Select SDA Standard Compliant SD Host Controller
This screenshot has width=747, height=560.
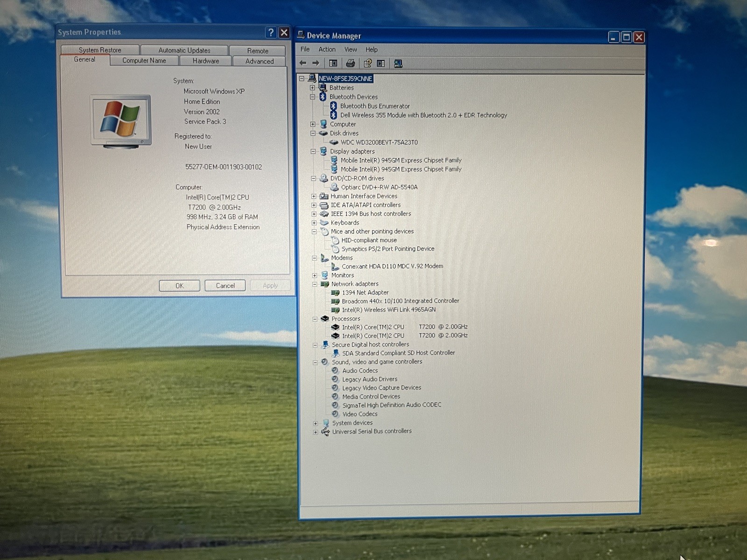399,353
